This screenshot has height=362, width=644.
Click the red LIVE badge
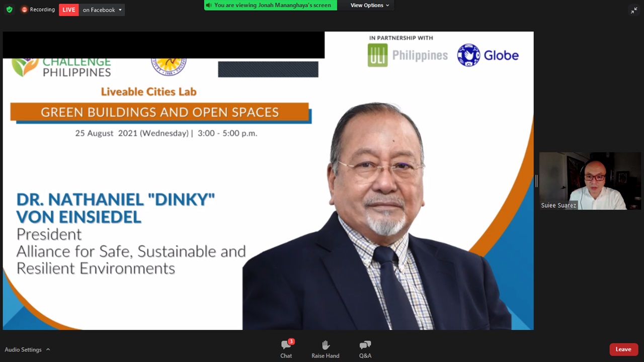68,10
